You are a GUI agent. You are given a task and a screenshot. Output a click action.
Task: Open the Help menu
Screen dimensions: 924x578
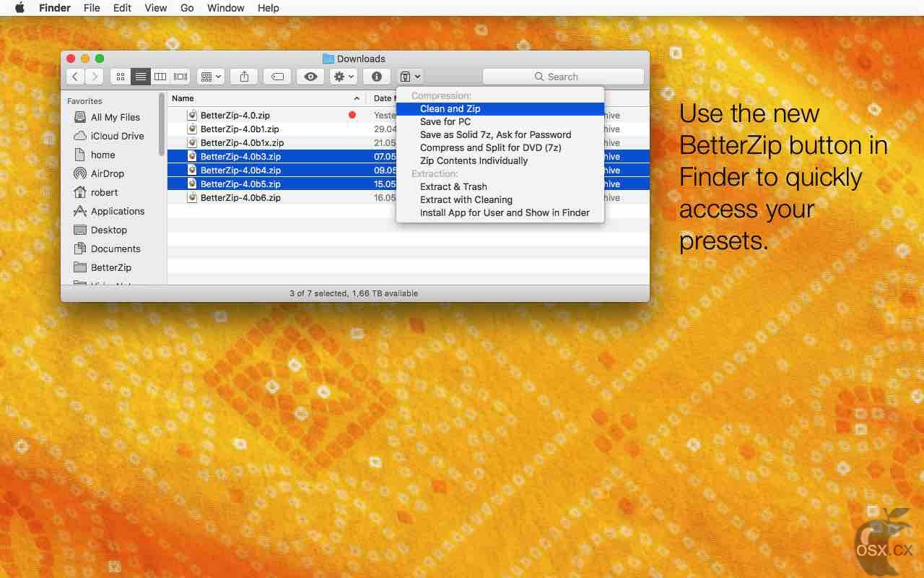click(268, 8)
